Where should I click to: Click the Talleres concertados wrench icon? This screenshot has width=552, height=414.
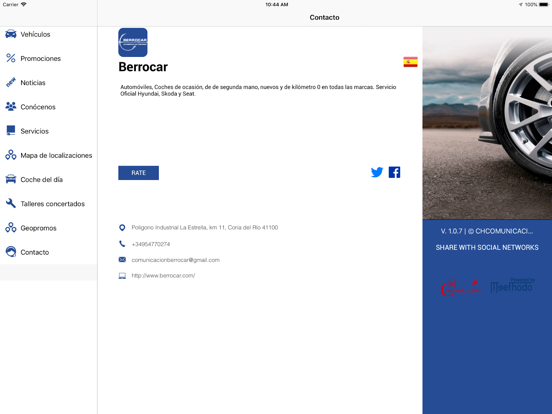click(11, 203)
